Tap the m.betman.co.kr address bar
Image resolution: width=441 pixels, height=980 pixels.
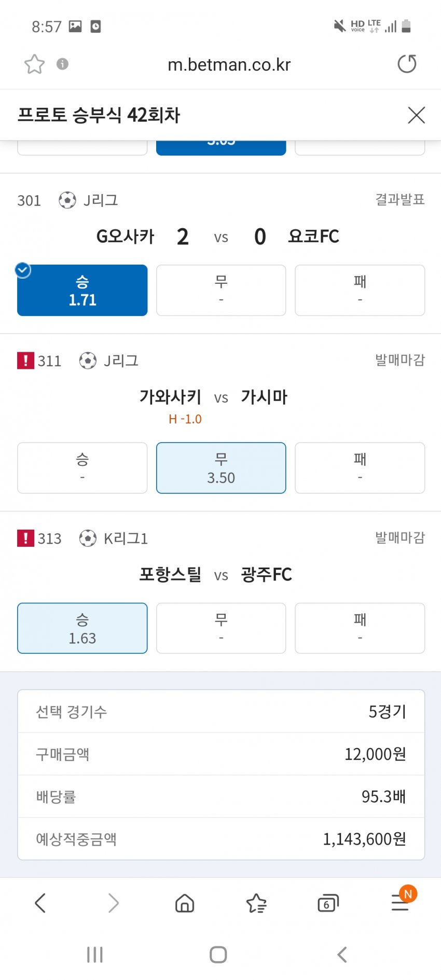(229, 65)
